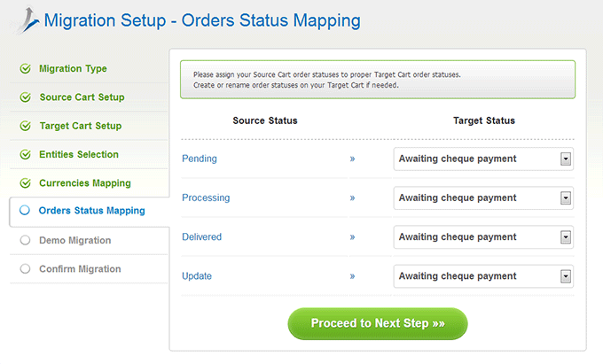Open the Entities Selection step

(x=79, y=154)
